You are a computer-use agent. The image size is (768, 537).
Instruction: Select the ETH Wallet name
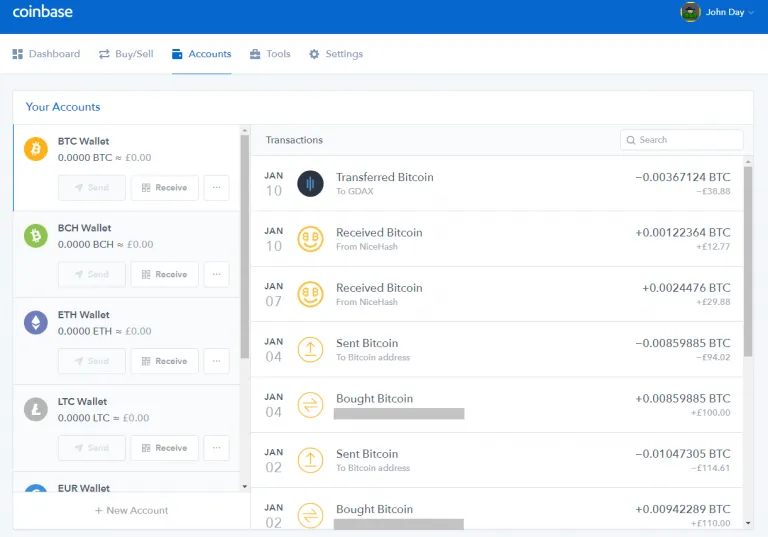84,315
